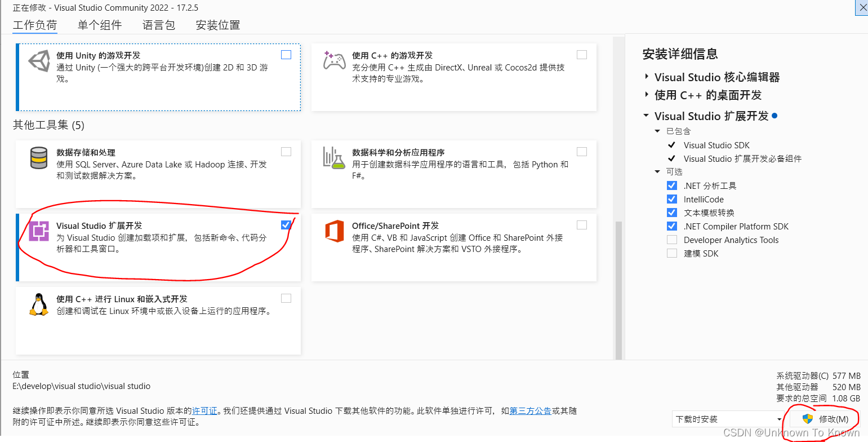Enable data storage and processing workload

coord(286,152)
